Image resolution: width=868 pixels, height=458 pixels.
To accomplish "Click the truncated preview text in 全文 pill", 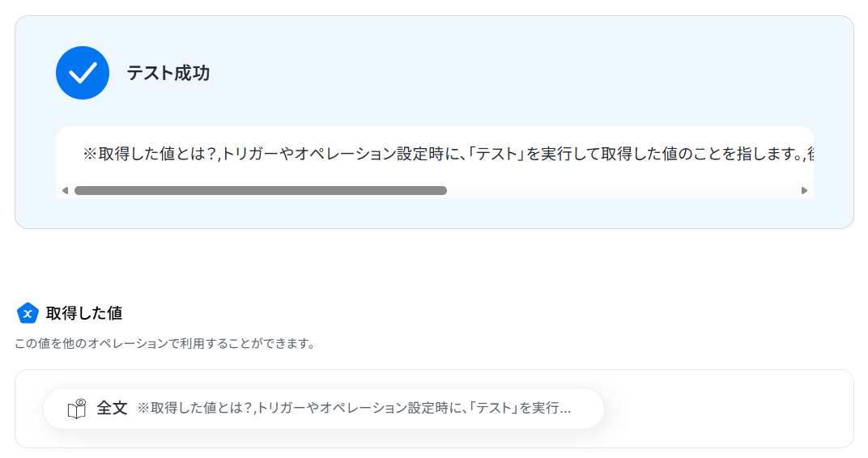I will click(x=354, y=408).
